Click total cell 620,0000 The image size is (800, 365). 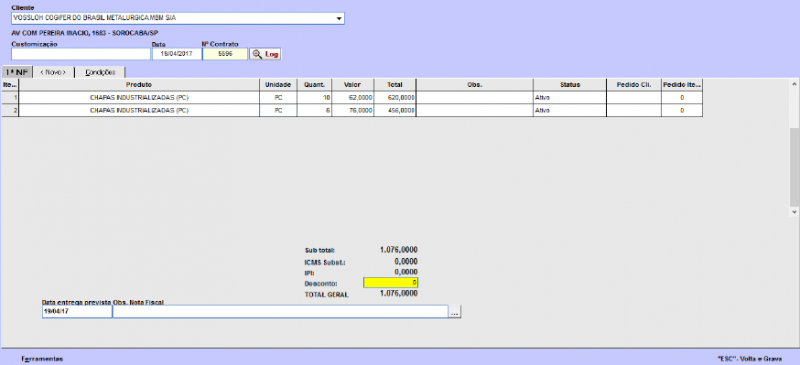394,97
